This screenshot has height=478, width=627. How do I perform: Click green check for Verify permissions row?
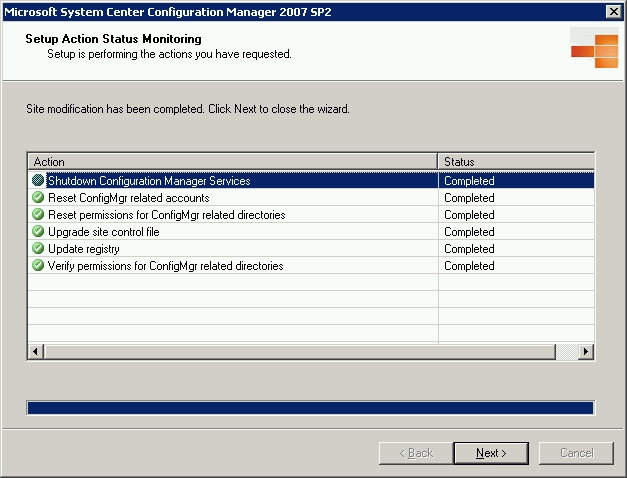click(x=38, y=265)
